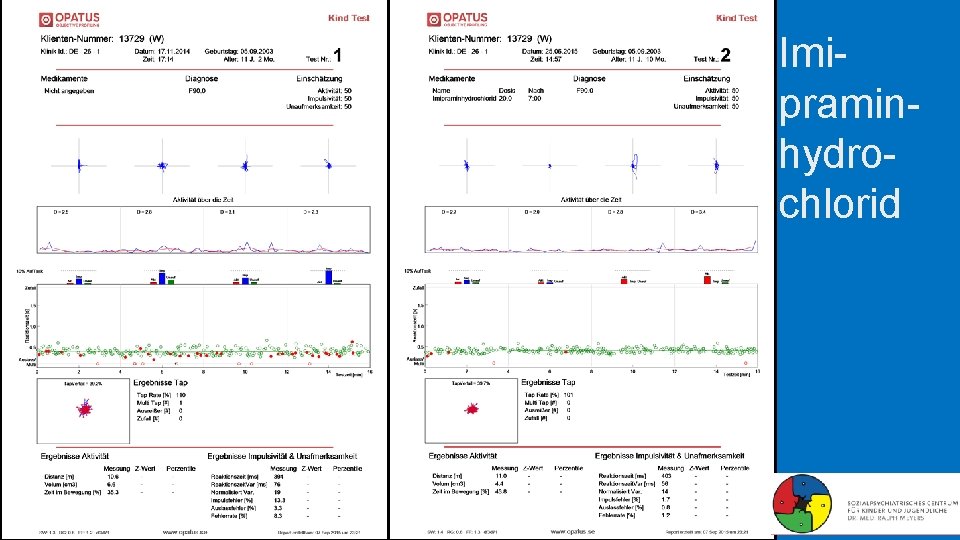Viewport: 960px width, 540px height.
Task: Click the OPATUS logo on Test 2 report
Action: point(457,20)
